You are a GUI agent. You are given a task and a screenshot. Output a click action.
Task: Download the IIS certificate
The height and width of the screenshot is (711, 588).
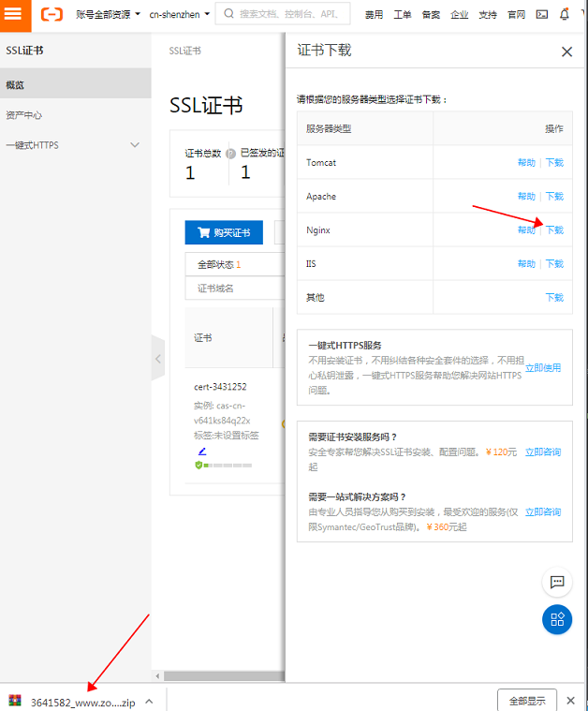(554, 263)
